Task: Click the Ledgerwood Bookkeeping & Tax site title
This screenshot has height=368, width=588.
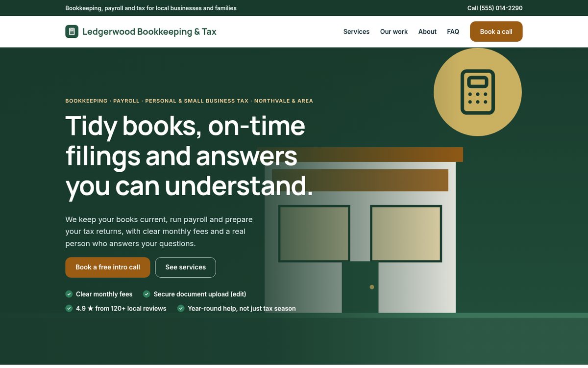Action: [x=149, y=31]
